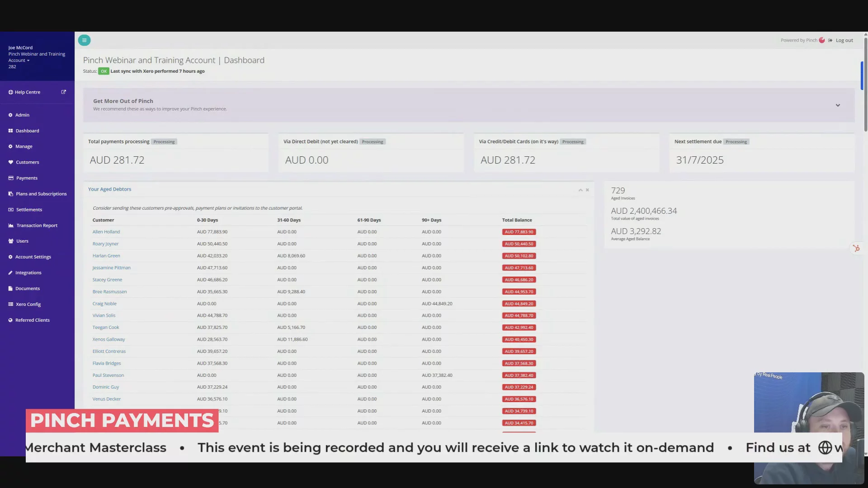Click the AUD 77,883.90 total balance badge

519,232
